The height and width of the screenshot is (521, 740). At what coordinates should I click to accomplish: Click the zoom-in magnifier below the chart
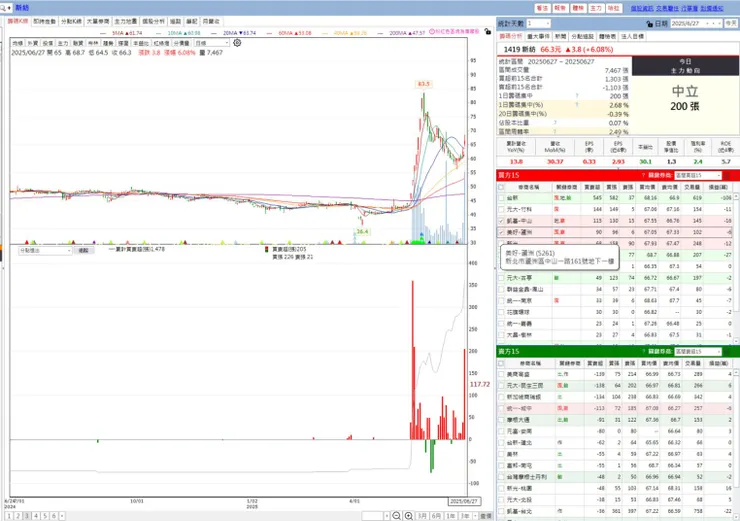coord(409,516)
